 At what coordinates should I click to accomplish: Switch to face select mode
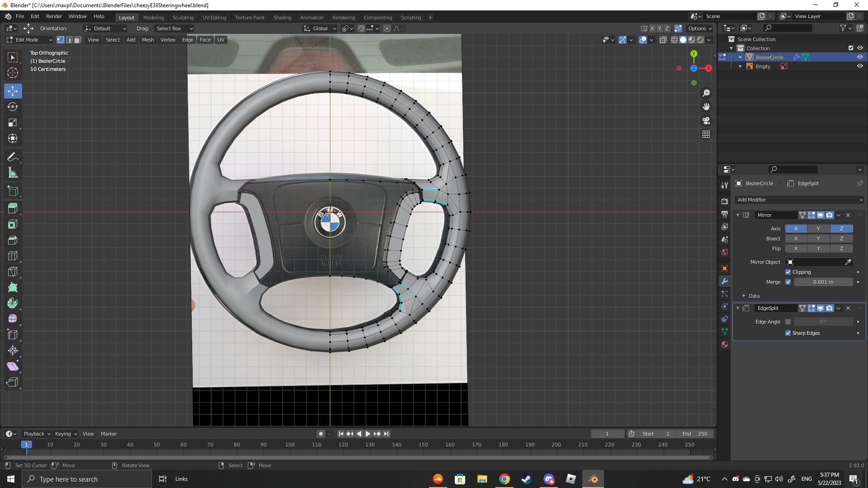coord(77,40)
